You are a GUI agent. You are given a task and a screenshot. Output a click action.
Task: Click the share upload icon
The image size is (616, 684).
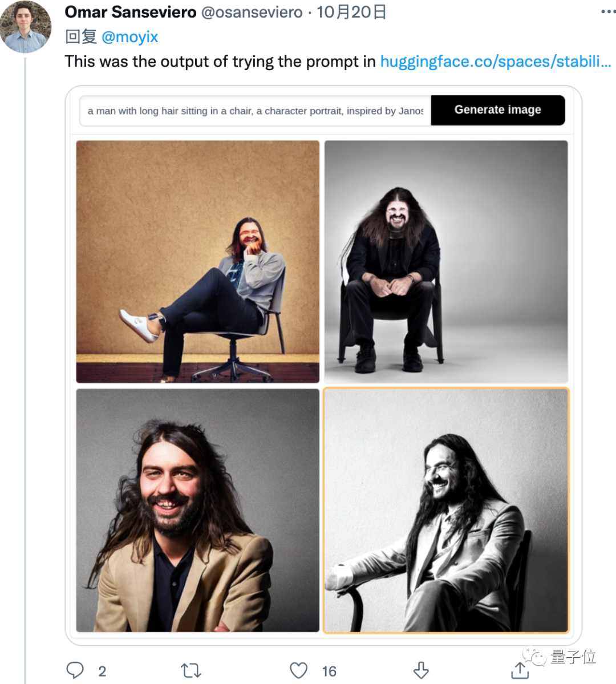point(520,670)
